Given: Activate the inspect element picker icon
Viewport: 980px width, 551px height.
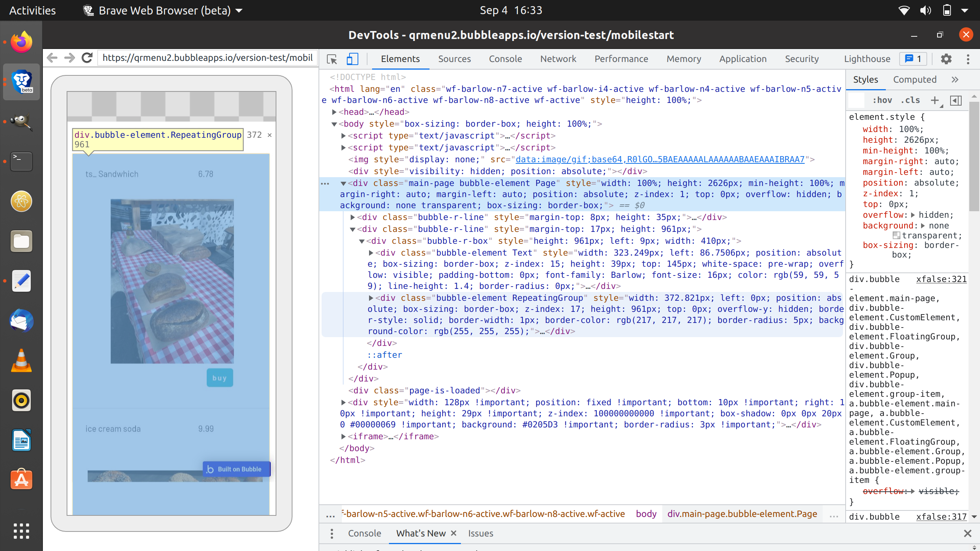Looking at the screenshot, I should [x=332, y=59].
